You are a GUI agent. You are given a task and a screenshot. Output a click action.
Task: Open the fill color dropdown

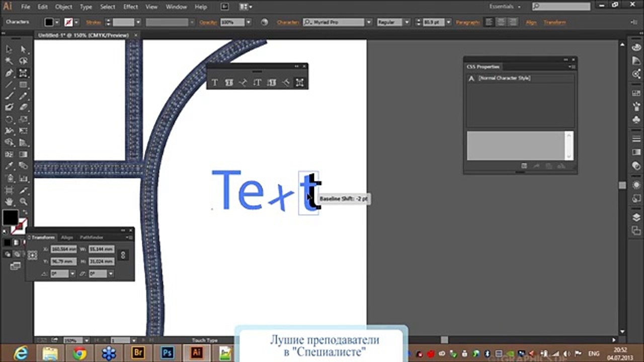tap(57, 23)
